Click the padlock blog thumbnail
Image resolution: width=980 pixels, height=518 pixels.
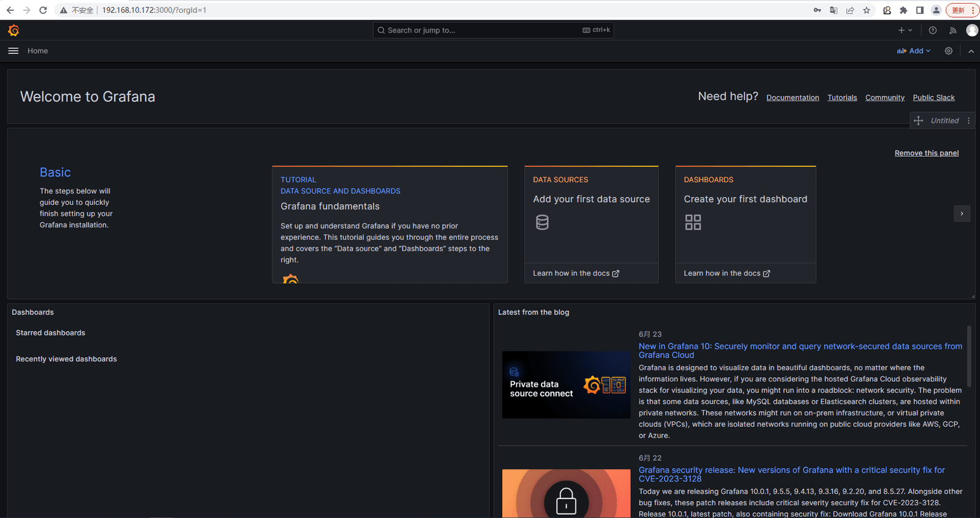click(x=566, y=493)
